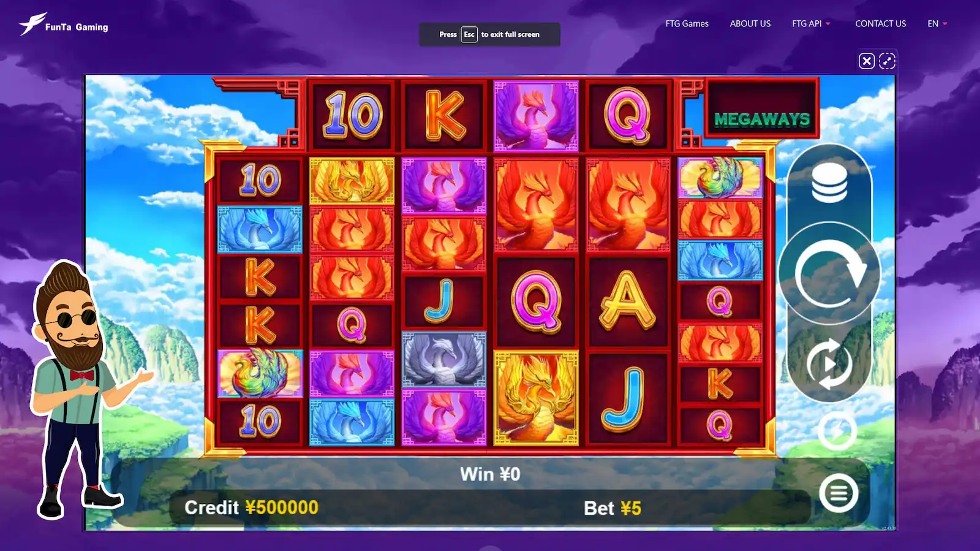Open the EN language dropdown

937,23
